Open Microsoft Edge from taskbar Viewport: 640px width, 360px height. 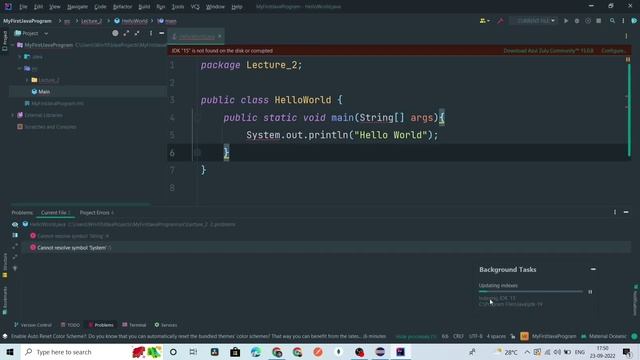coord(256,352)
